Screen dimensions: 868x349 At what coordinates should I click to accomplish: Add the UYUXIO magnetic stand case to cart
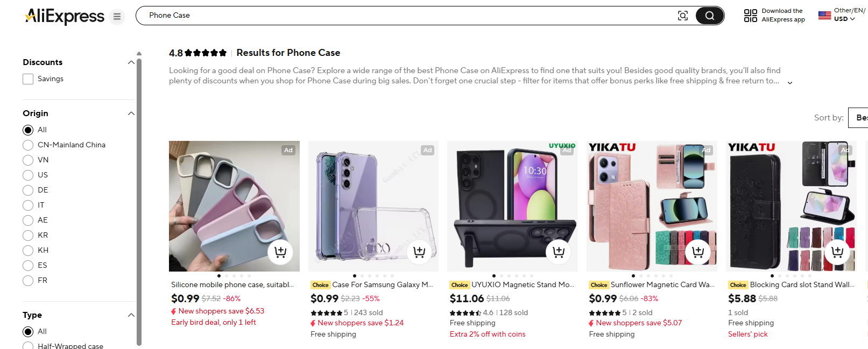[x=558, y=252]
